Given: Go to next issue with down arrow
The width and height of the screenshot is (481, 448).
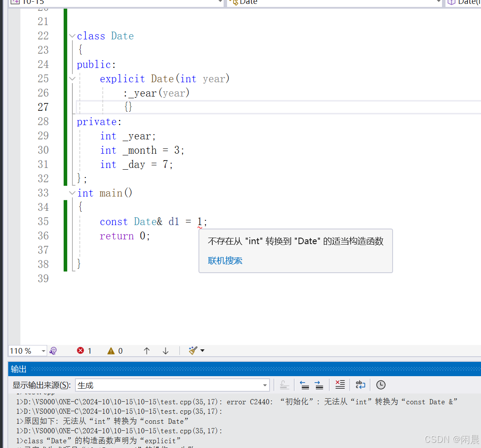Looking at the screenshot, I should (166, 351).
